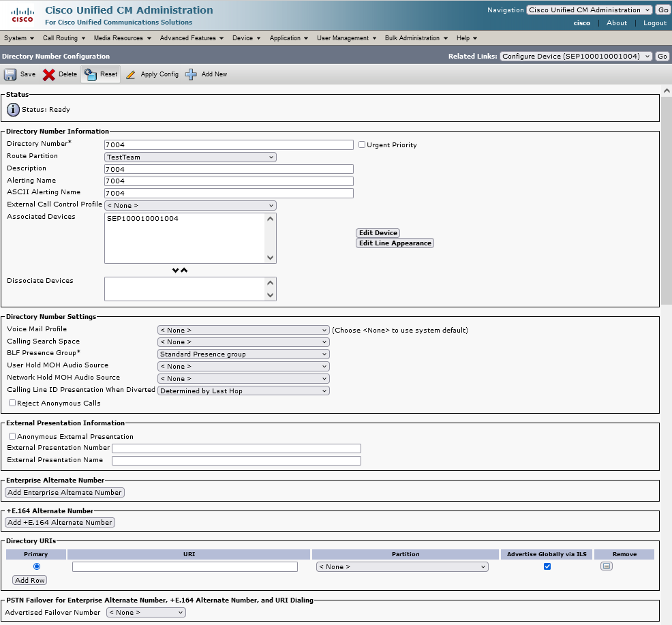Click Add Enterprise Alternate Number button
Image resolution: width=672 pixels, height=625 pixels.
(x=65, y=492)
